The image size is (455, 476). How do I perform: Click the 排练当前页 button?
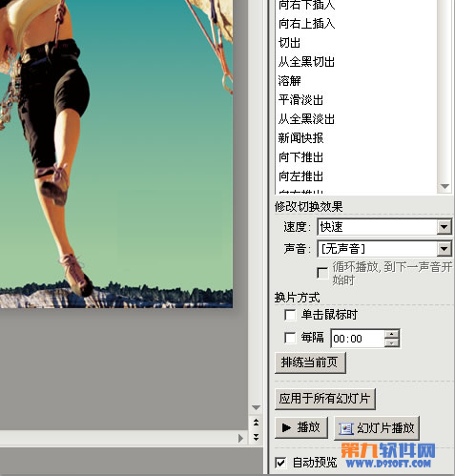click(x=310, y=362)
